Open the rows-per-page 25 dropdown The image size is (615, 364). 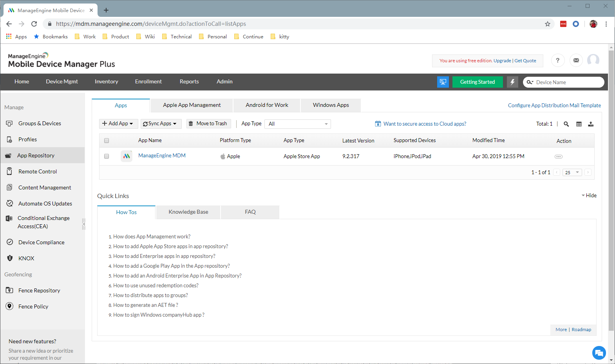[x=572, y=172]
